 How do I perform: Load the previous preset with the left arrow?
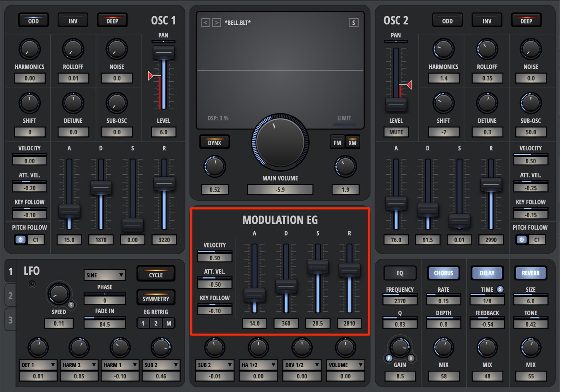pos(206,22)
